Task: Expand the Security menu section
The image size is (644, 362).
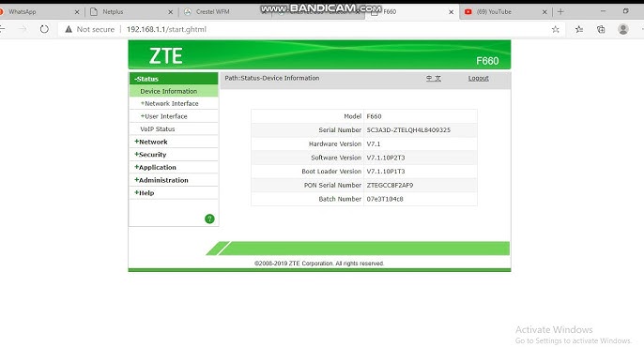Action: tap(150, 155)
